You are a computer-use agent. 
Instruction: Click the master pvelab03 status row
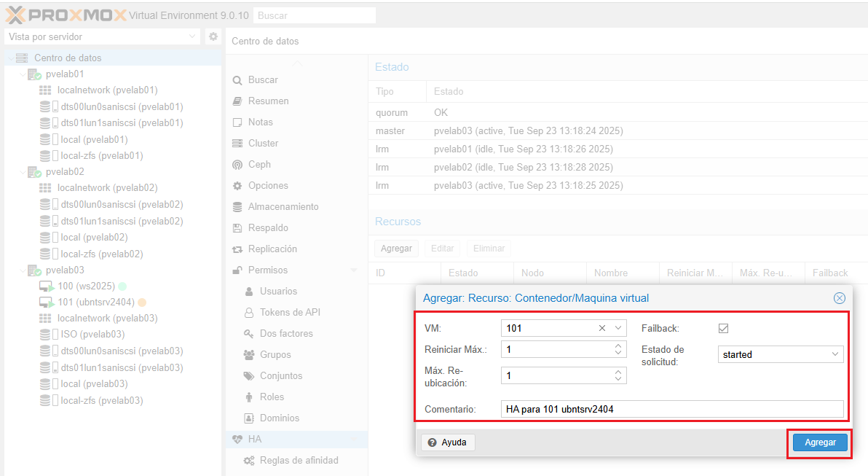click(x=618, y=130)
